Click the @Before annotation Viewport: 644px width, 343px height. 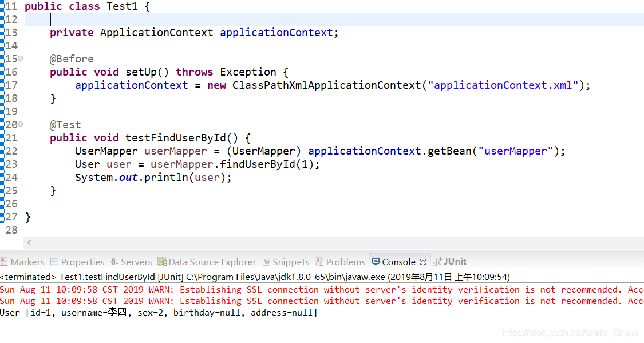tap(72, 59)
